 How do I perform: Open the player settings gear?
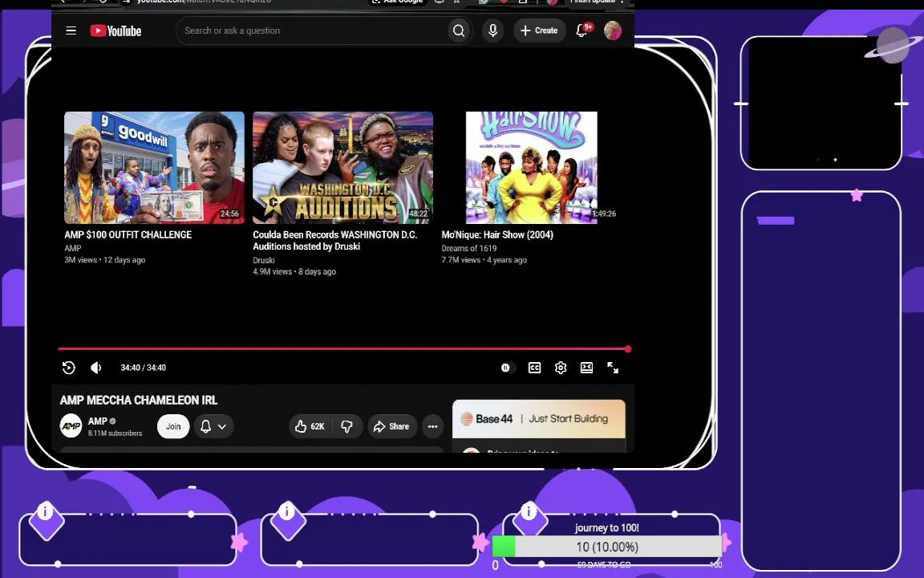tap(561, 368)
